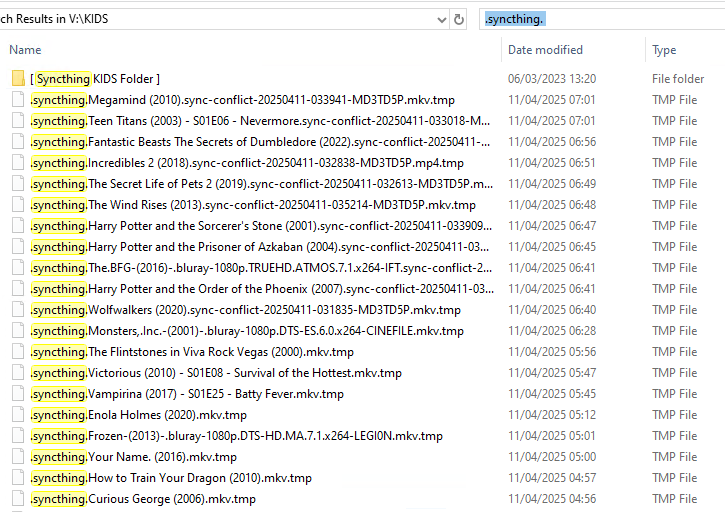Click Harry Potter Order of the Phoenix filename
Screen dimensions: 725x512
tap(262, 289)
